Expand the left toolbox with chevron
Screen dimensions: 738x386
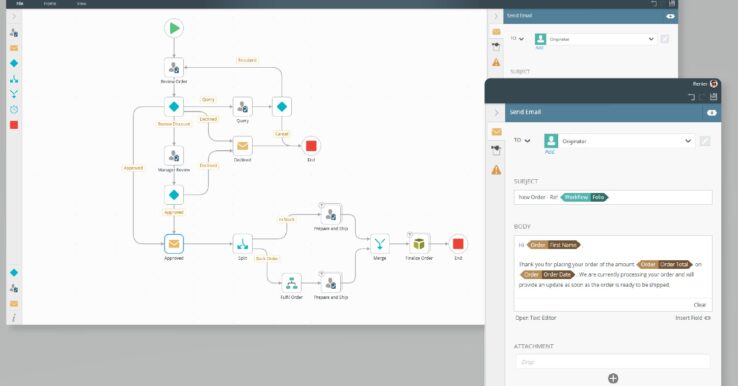click(14, 16)
